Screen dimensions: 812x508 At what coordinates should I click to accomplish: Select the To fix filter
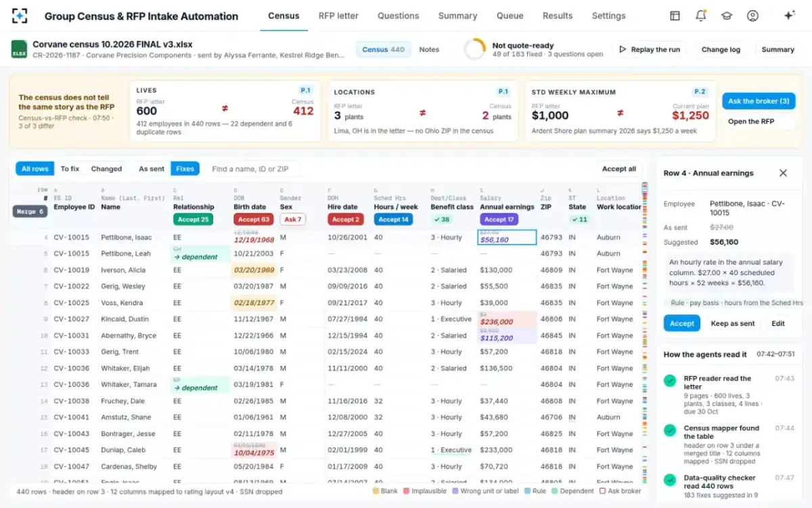(x=70, y=169)
